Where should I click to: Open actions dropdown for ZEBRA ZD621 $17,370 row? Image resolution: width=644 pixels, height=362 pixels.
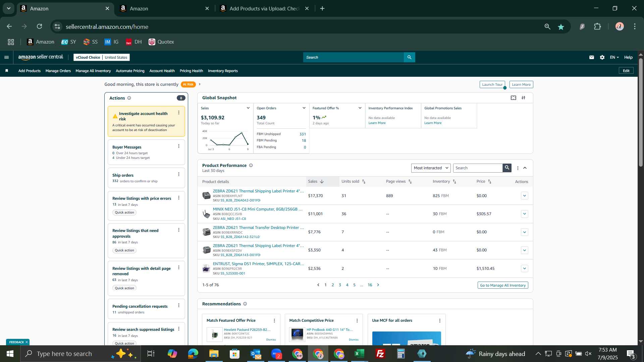pyautogui.click(x=525, y=196)
